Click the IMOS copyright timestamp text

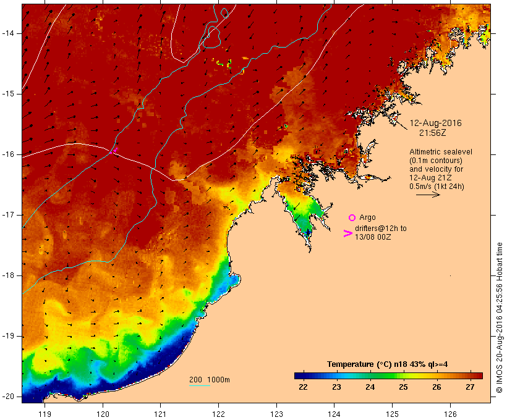[x=500, y=317]
